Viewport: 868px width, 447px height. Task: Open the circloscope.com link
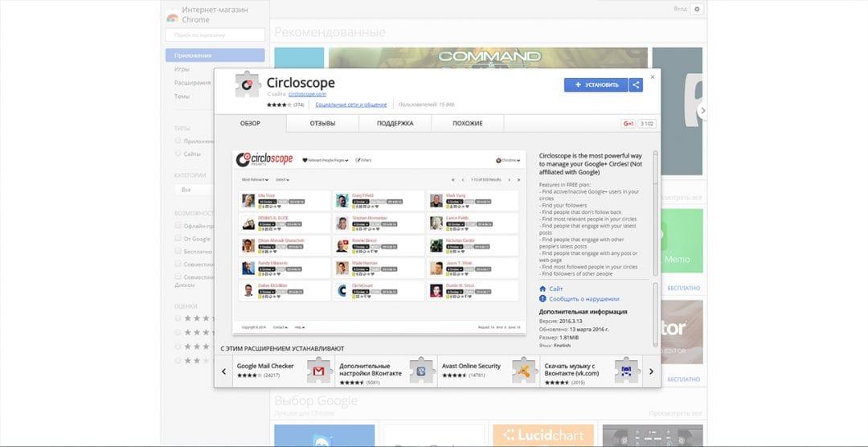pyautogui.click(x=307, y=94)
